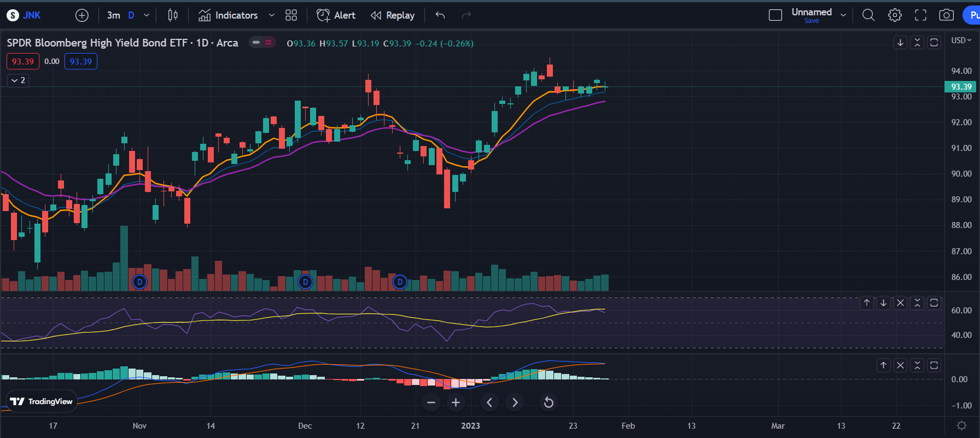Click the TradingView logo
Screen dimensions: 980x438
click(42, 401)
